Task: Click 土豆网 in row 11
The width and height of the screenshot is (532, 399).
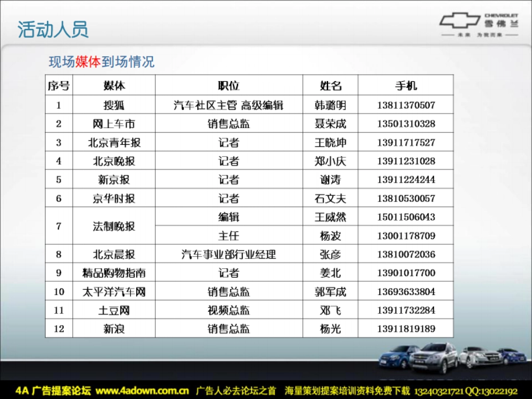Action: pos(113,310)
